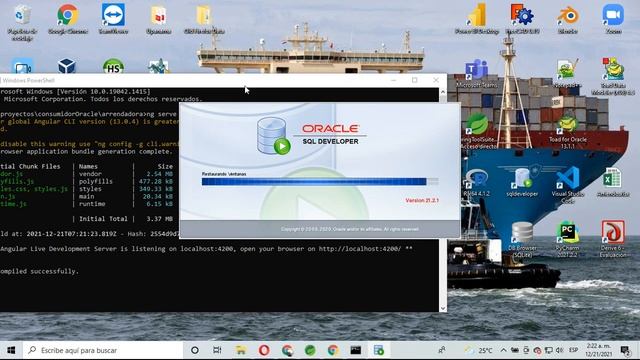Open the Derive 6 desktop shortcut

tap(613, 239)
